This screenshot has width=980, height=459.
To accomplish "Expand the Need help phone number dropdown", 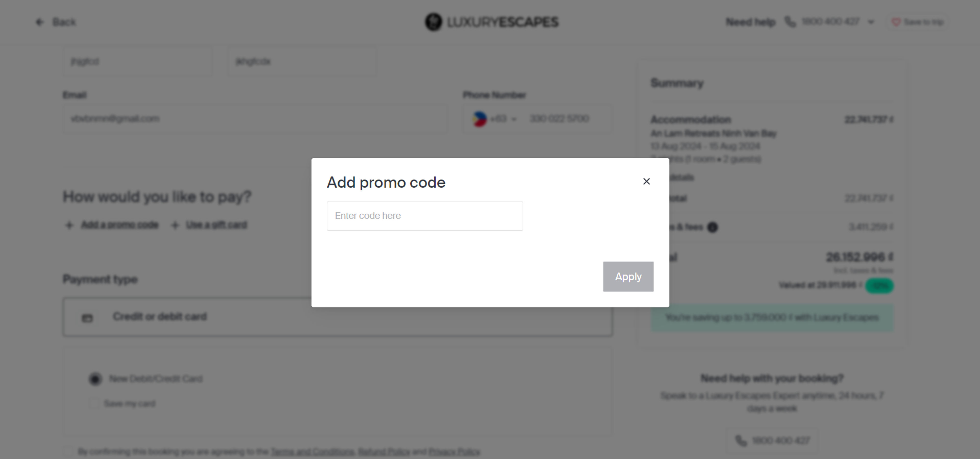I will (871, 22).
